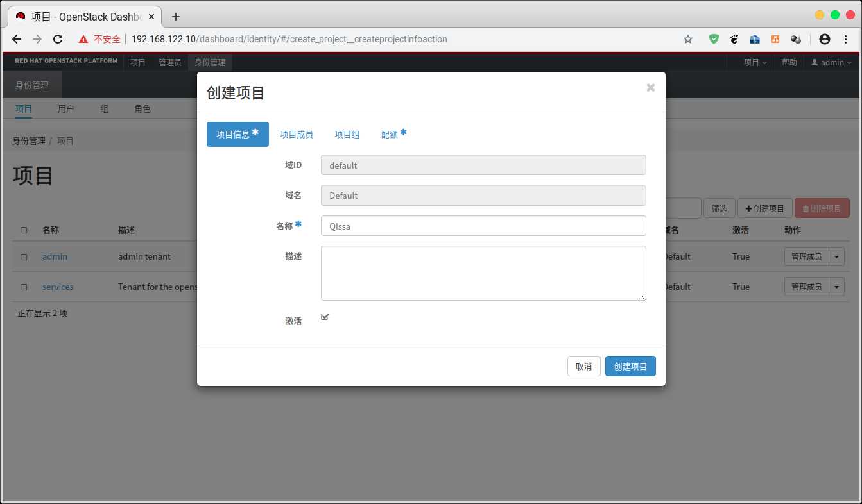
Task: Open the 身份管理 top menu
Action: click(211, 62)
